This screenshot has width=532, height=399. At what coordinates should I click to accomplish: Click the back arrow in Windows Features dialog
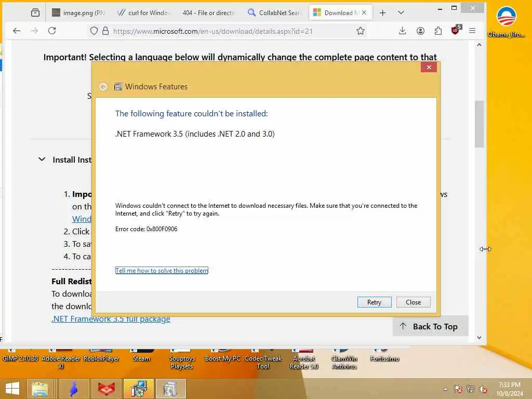click(103, 87)
